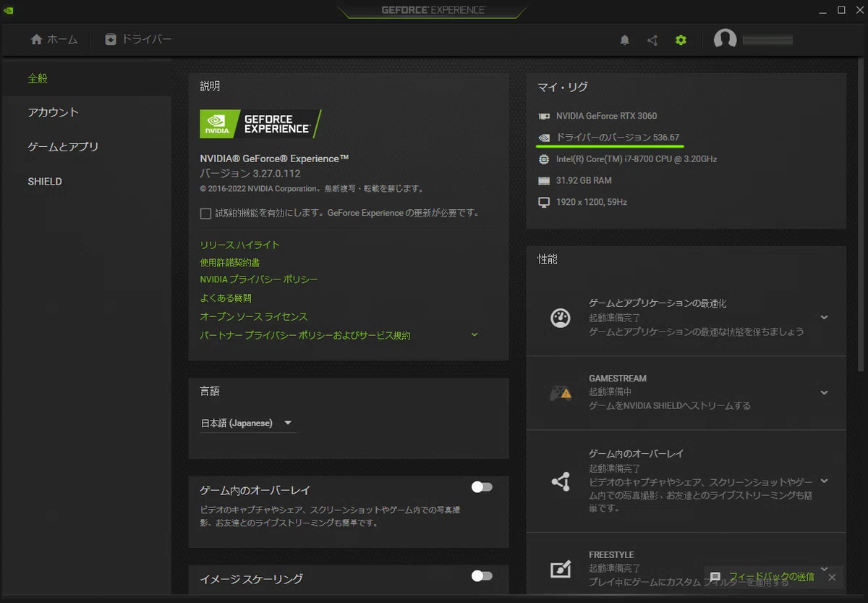868x603 pixels.
Task: Click the フィードバックの送信 feedback button
Action: click(x=763, y=577)
